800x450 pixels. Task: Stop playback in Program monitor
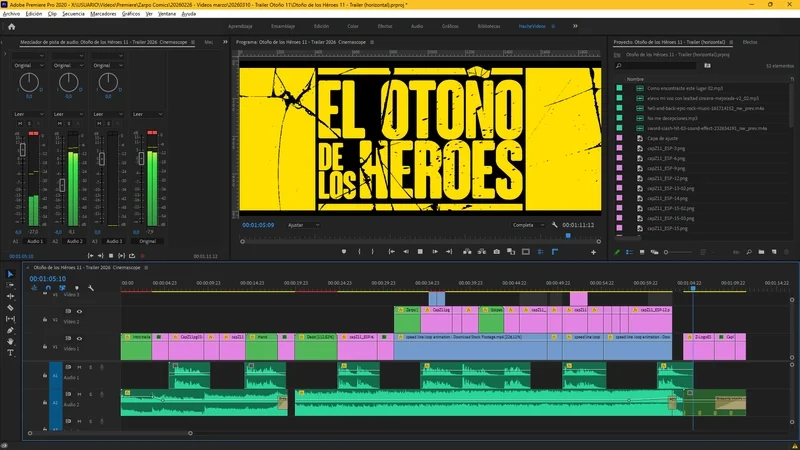click(x=420, y=252)
